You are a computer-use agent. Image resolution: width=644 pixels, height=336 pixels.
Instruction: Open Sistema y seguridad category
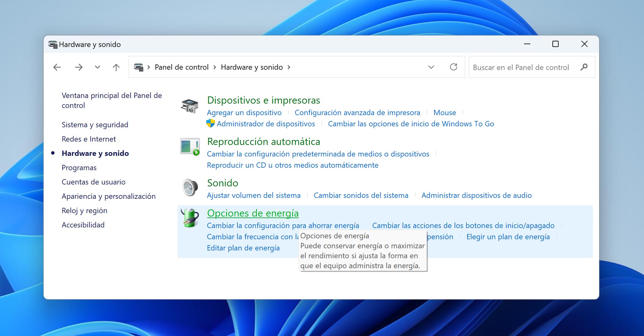[x=95, y=125]
